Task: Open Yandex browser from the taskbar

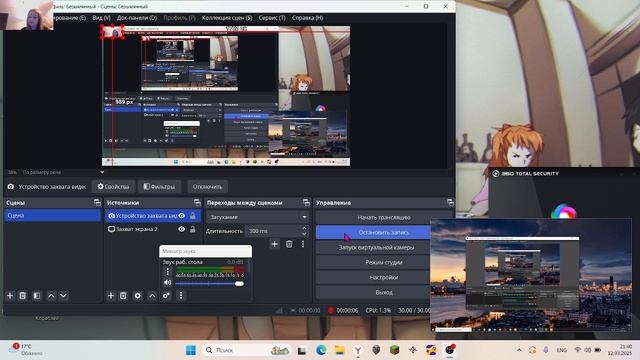Action: (x=358, y=350)
